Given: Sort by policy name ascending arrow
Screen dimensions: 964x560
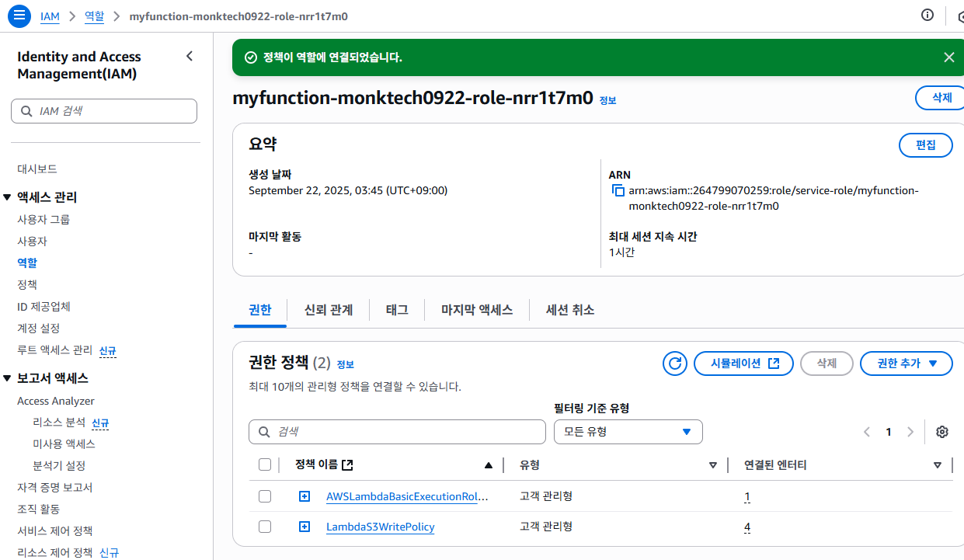Looking at the screenshot, I should 488,465.
